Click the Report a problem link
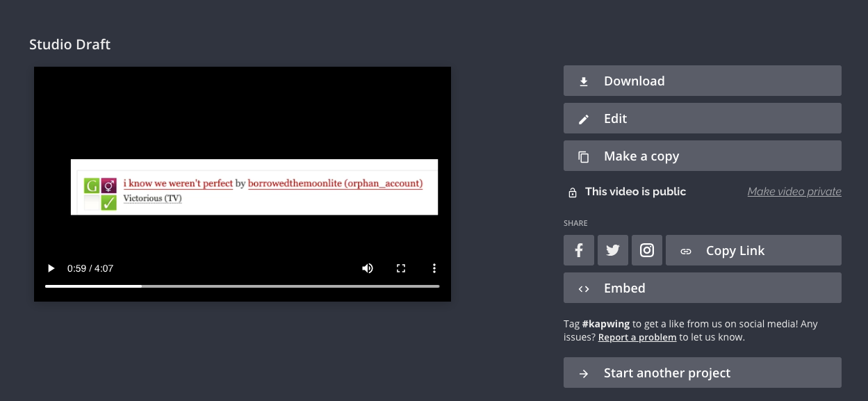Viewport: 868px width, 401px height. 637,337
